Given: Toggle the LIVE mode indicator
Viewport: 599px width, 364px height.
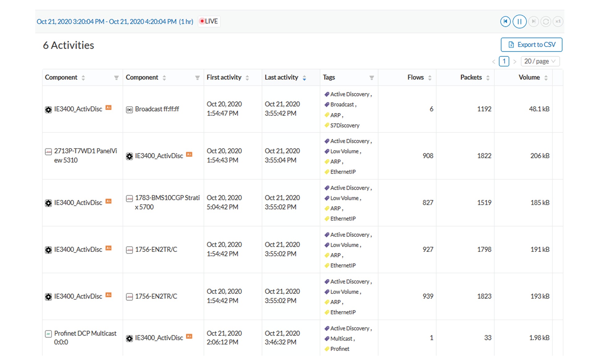Looking at the screenshot, I should click(x=209, y=21).
